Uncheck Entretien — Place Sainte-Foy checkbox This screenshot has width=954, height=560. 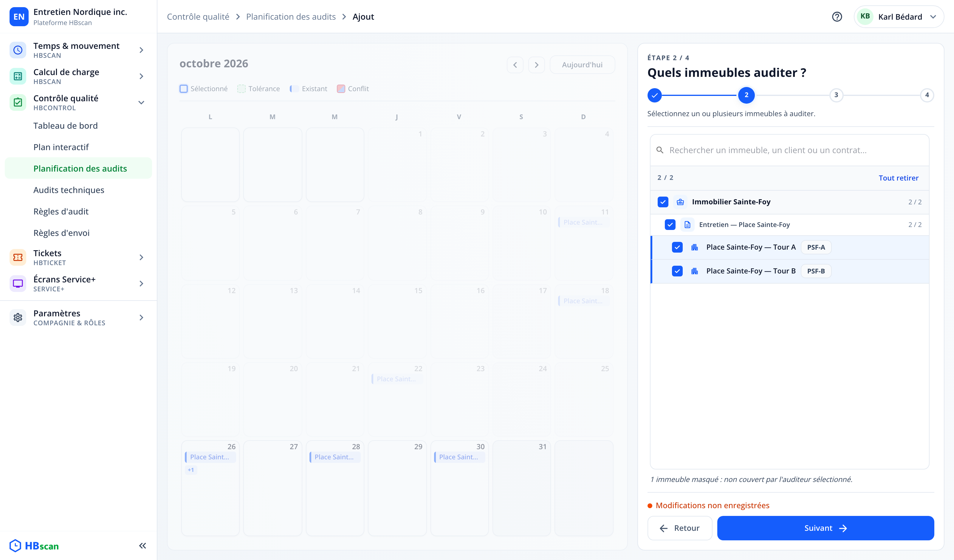(670, 225)
